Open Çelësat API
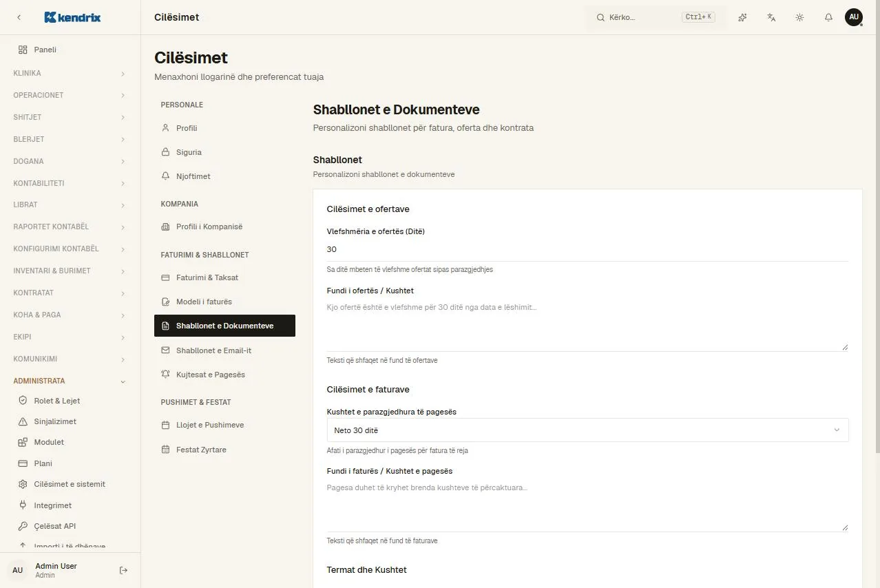 (x=70, y=526)
